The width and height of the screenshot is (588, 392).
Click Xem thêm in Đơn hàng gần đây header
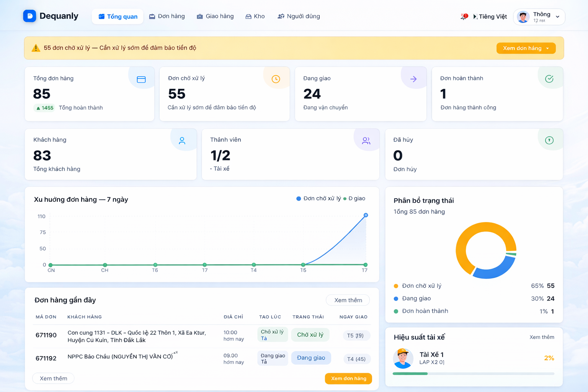pyautogui.click(x=348, y=300)
